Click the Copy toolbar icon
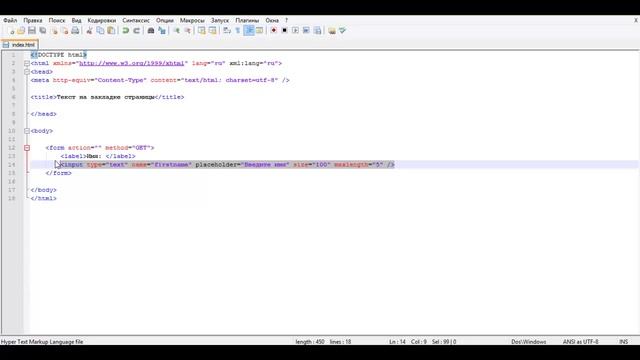This screenshot has width=640, height=360. [100, 31]
